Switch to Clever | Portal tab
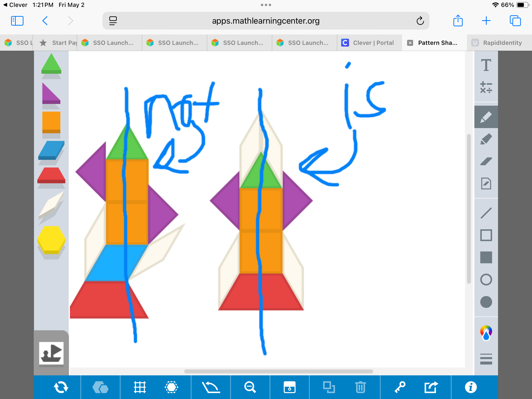 point(369,43)
